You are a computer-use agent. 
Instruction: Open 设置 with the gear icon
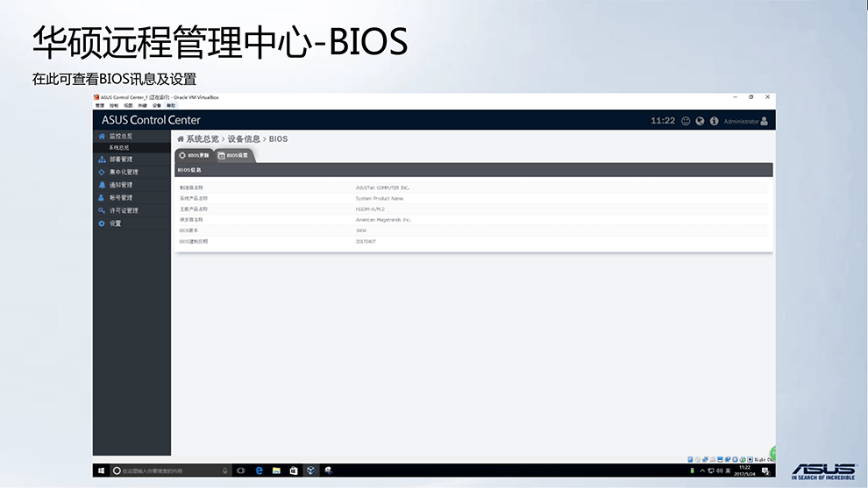[x=115, y=223]
